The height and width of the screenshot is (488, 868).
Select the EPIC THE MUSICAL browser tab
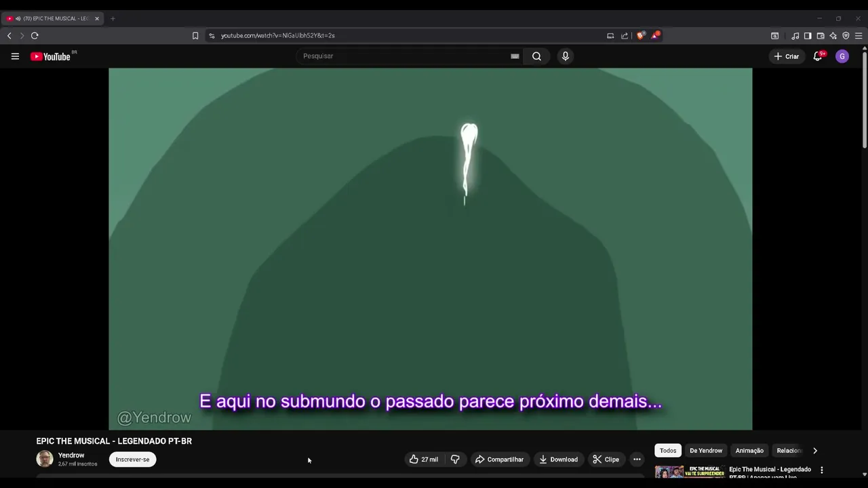point(53,18)
